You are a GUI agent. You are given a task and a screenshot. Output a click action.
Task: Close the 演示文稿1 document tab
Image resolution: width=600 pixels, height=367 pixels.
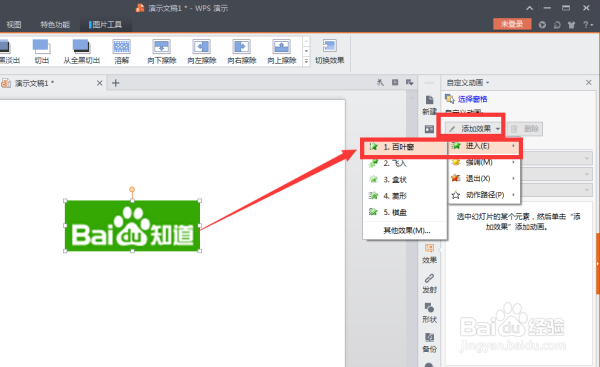(99, 83)
